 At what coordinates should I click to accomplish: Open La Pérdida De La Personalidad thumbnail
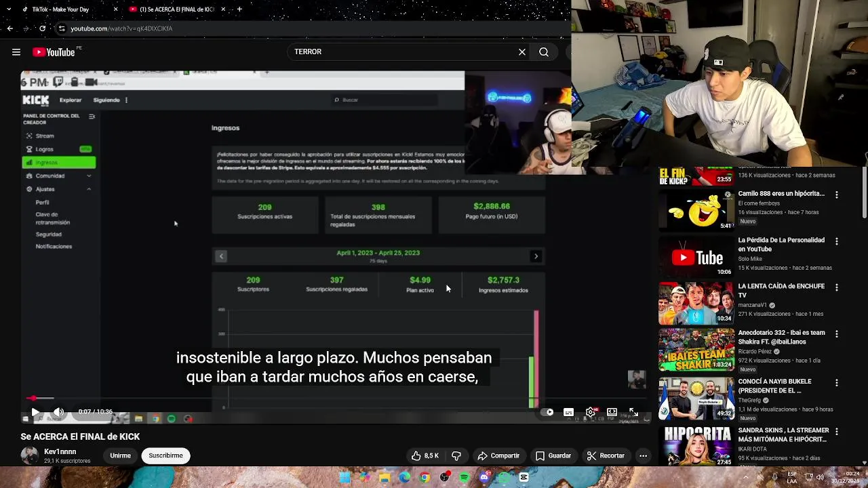pos(696,257)
